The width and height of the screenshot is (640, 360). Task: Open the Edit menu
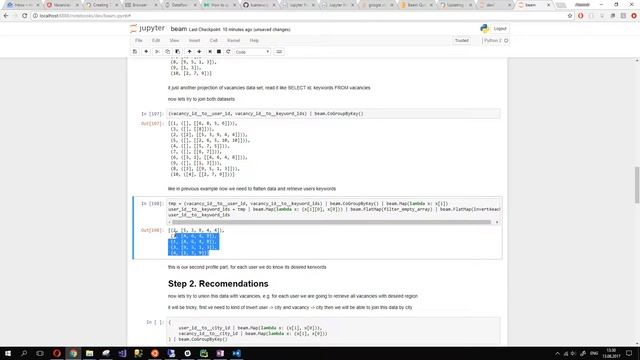[156, 40]
